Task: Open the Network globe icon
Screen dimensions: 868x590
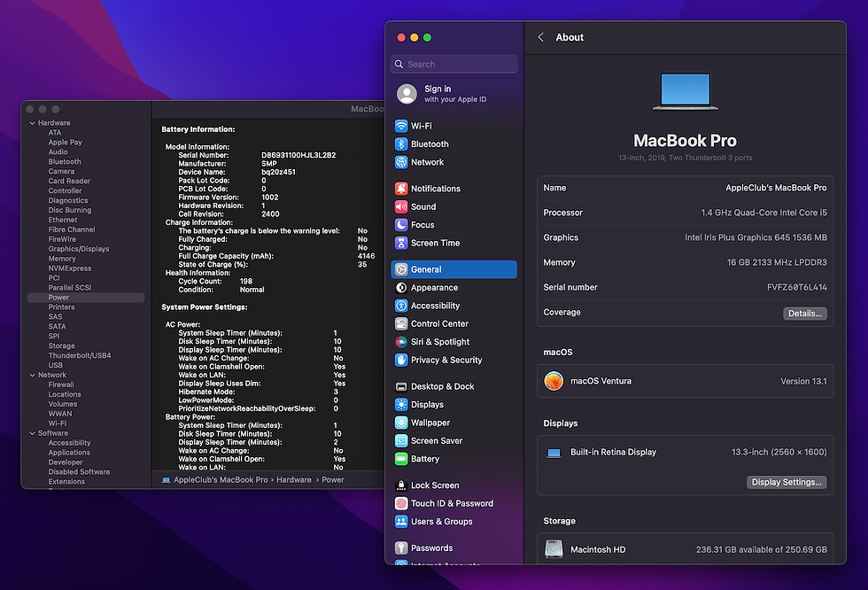Action: pyautogui.click(x=401, y=162)
